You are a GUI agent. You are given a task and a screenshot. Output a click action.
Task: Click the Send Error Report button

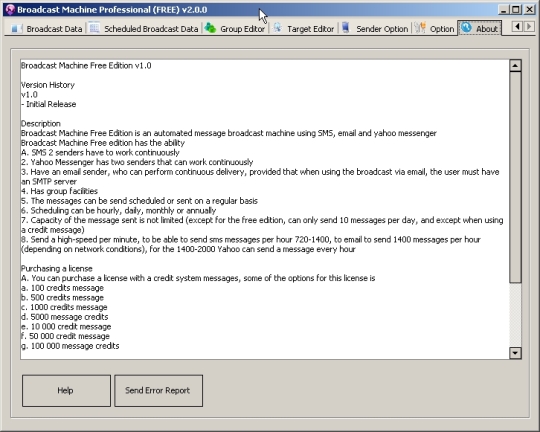[x=158, y=391]
